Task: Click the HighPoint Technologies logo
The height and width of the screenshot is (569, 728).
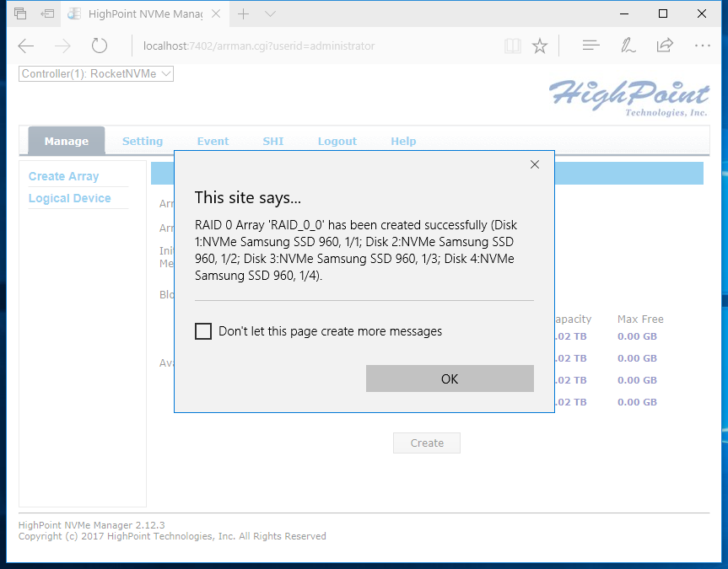Action: point(628,98)
